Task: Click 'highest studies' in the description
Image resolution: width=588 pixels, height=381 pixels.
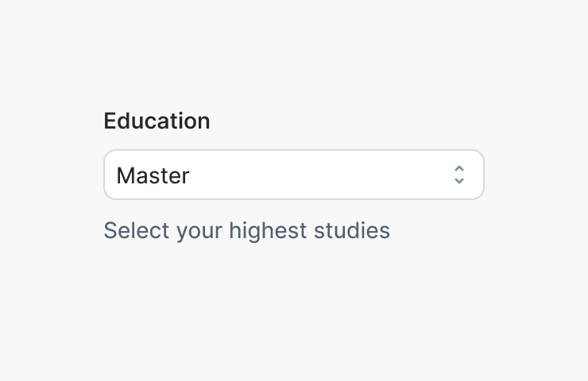Action: (309, 231)
